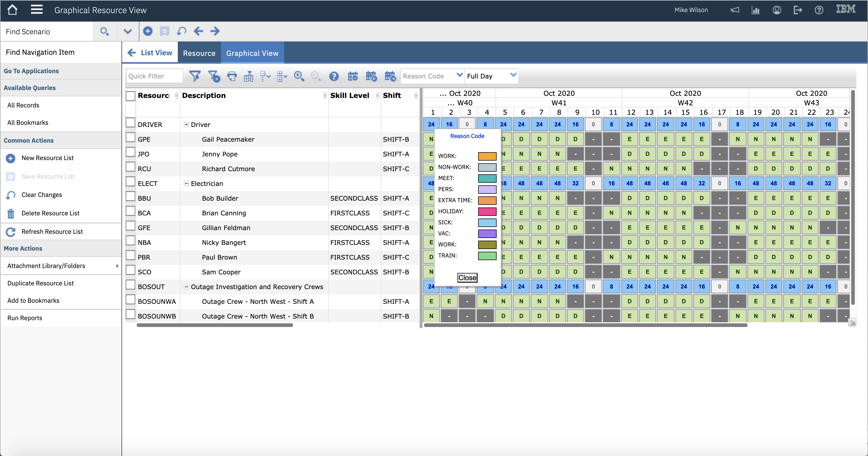Close the Reason Code legend popup
This screenshot has height=456, width=868.
click(467, 277)
